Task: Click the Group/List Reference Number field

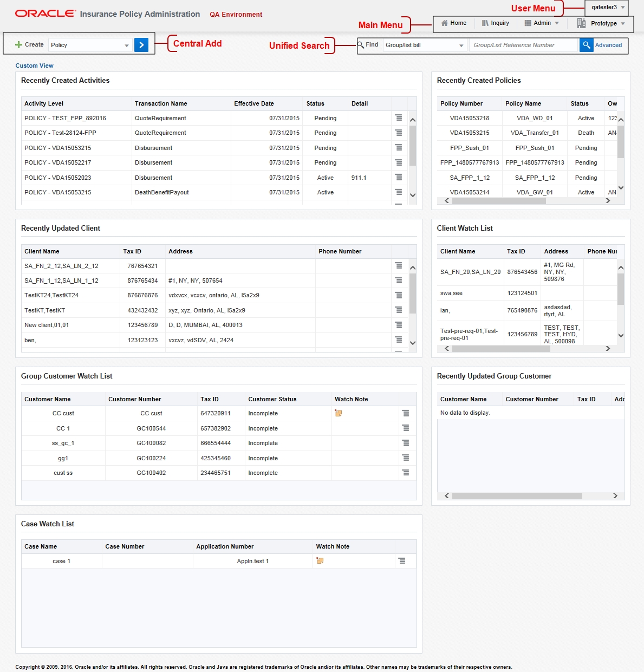Action: (x=524, y=45)
